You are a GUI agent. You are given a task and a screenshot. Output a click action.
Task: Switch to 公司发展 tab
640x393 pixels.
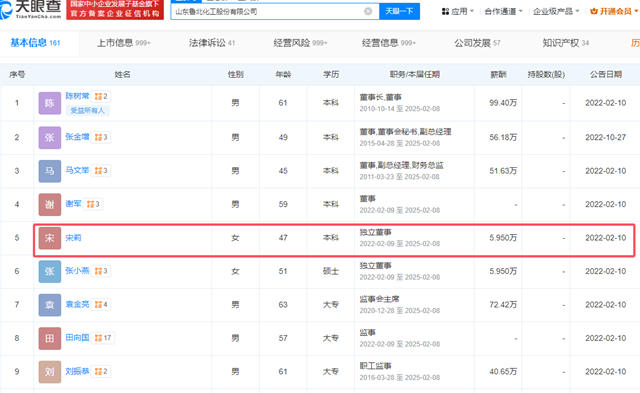[x=477, y=43]
